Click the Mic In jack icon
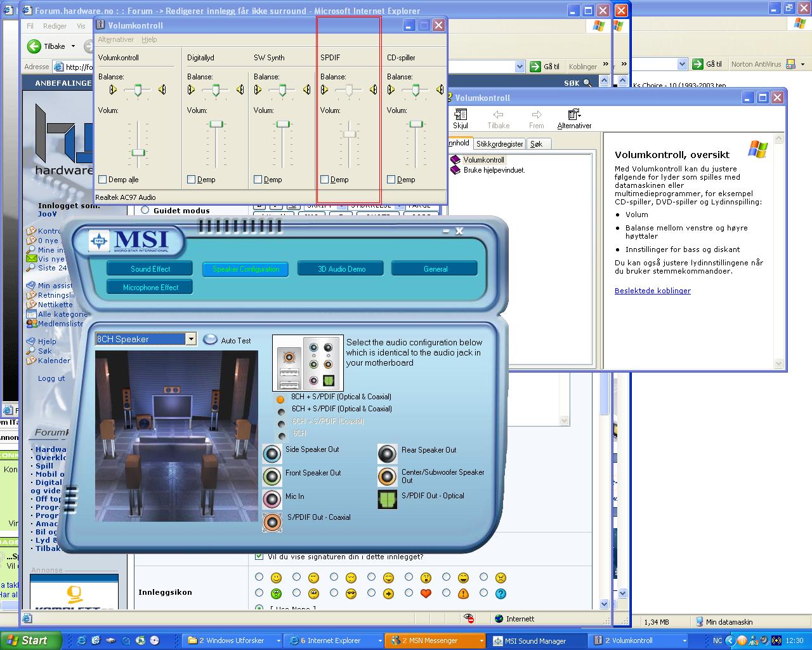The width and height of the screenshot is (812, 650). click(x=272, y=500)
